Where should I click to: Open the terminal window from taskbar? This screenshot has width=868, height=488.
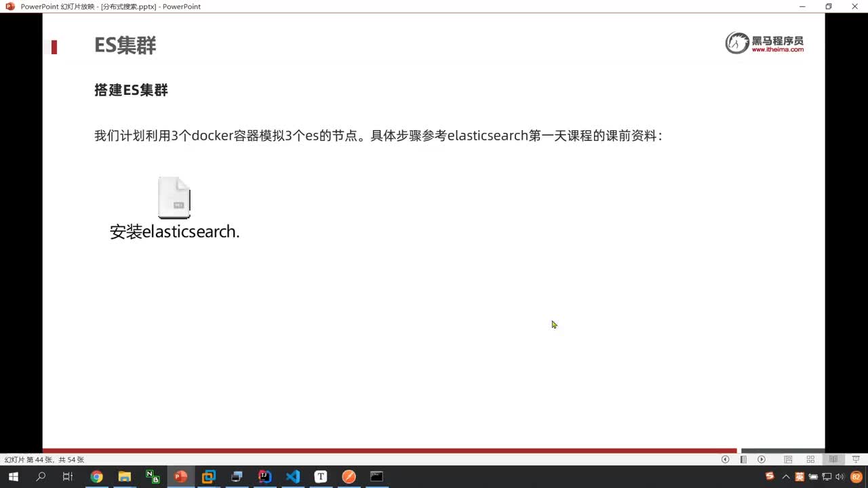coord(376,476)
